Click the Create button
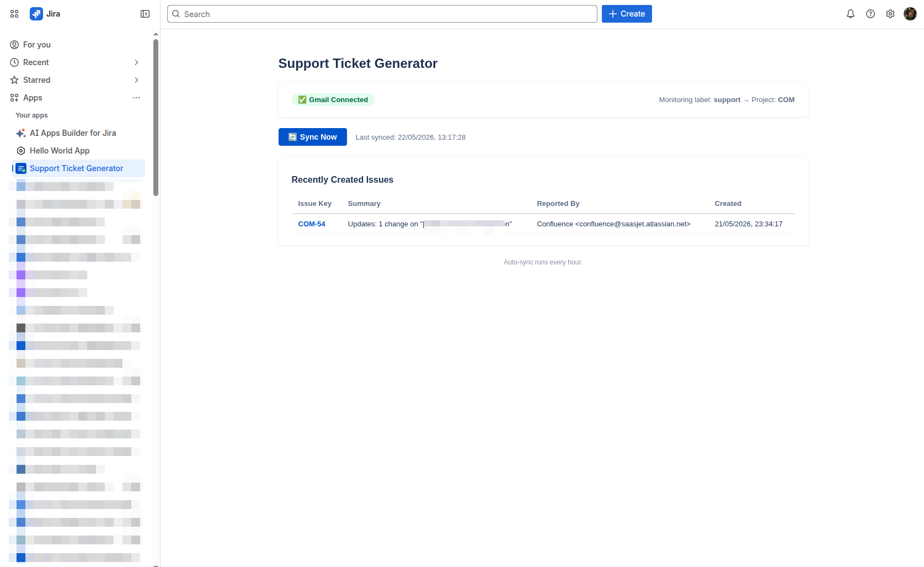The height and width of the screenshot is (567, 924). pos(627,14)
